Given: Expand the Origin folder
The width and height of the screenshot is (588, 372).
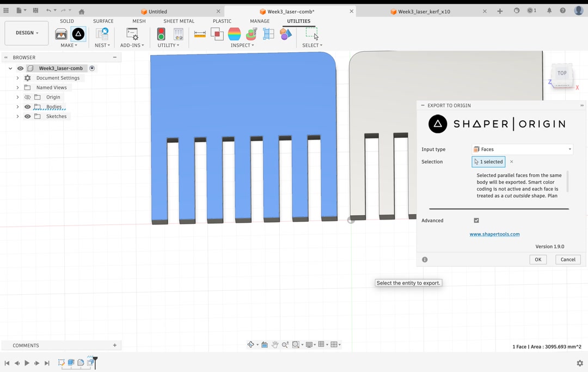Looking at the screenshot, I should [x=17, y=97].
